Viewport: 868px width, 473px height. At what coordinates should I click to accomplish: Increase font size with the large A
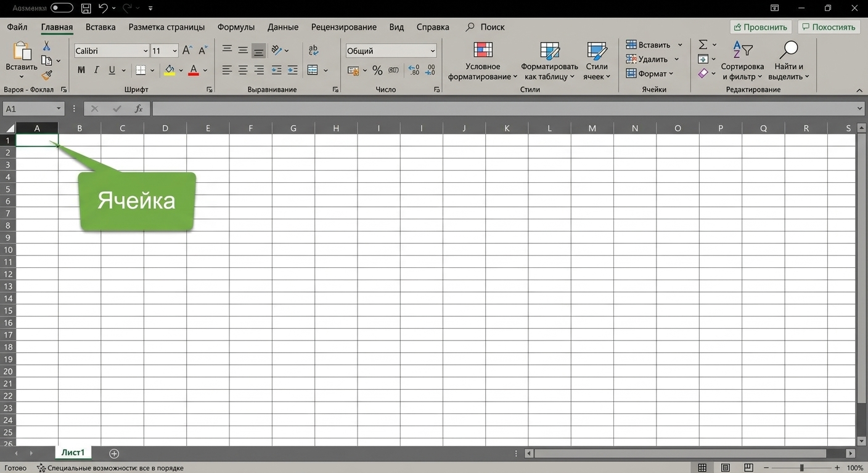click(187, 51)
